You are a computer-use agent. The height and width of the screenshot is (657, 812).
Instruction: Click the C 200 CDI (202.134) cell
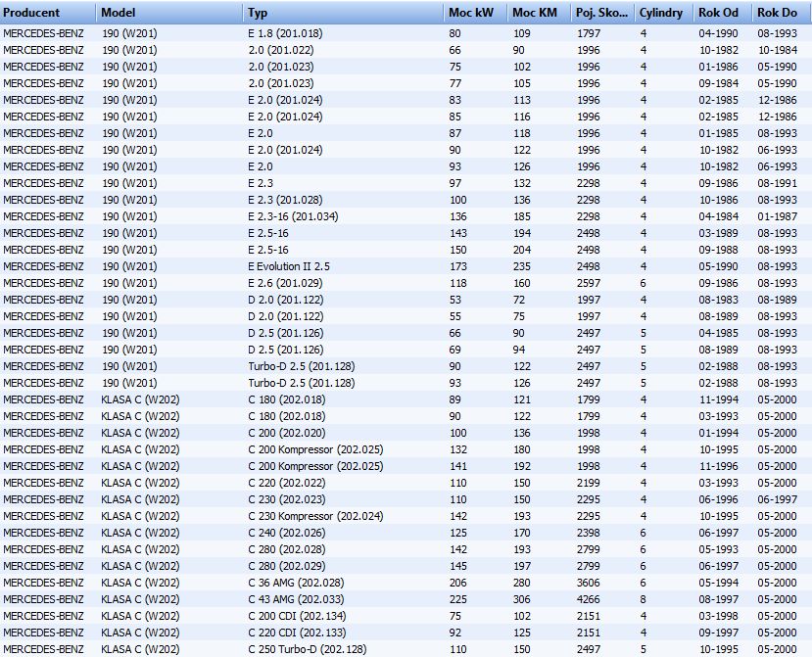pyautogui.click(x=297, y=616)
